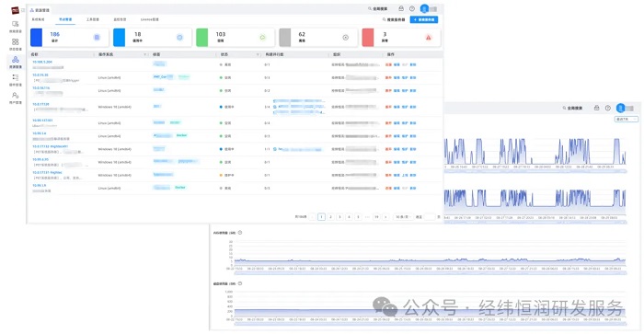
Task: Adjust the memory usage chart zoom slider
Action: tap(431, 272)
